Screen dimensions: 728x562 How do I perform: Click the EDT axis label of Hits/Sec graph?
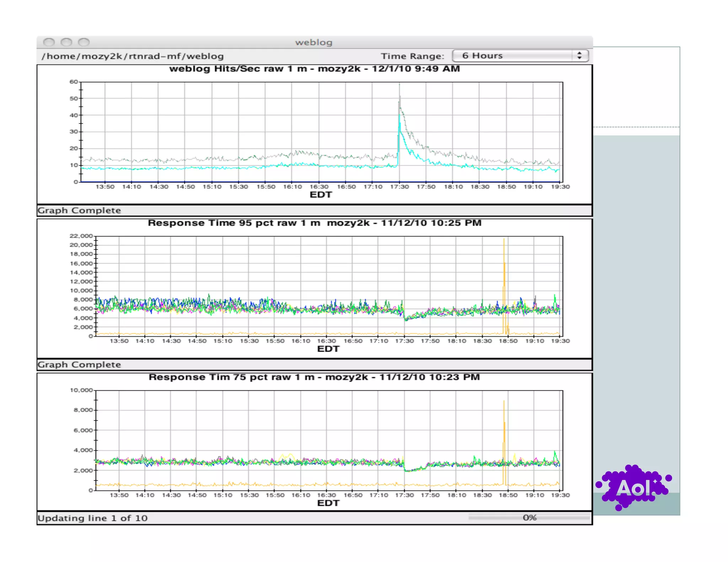(x=321, y=195)
